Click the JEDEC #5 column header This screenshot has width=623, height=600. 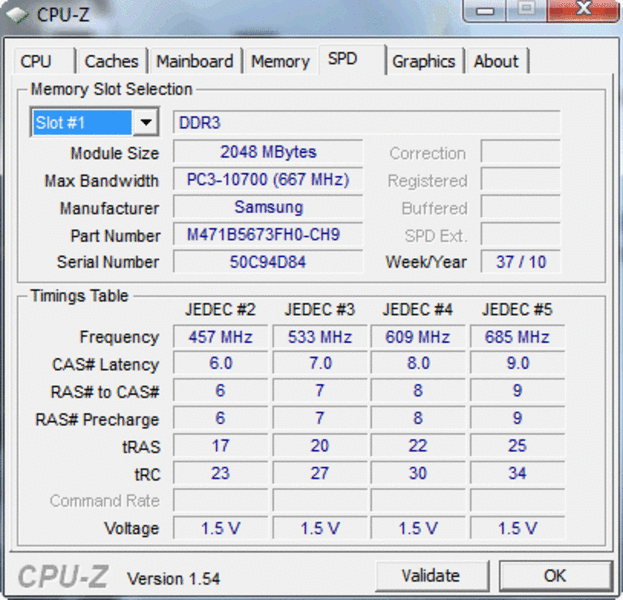click(517, 310)
